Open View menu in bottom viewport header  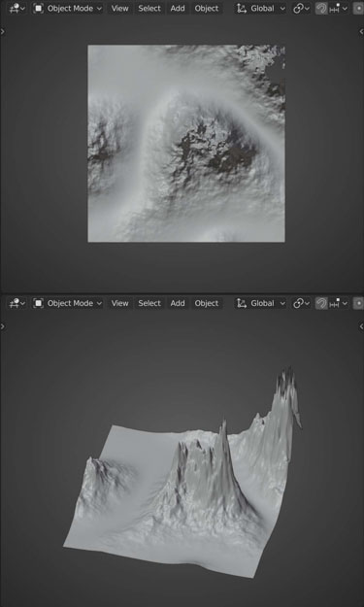pyautogui.click(x=120, y=303)
